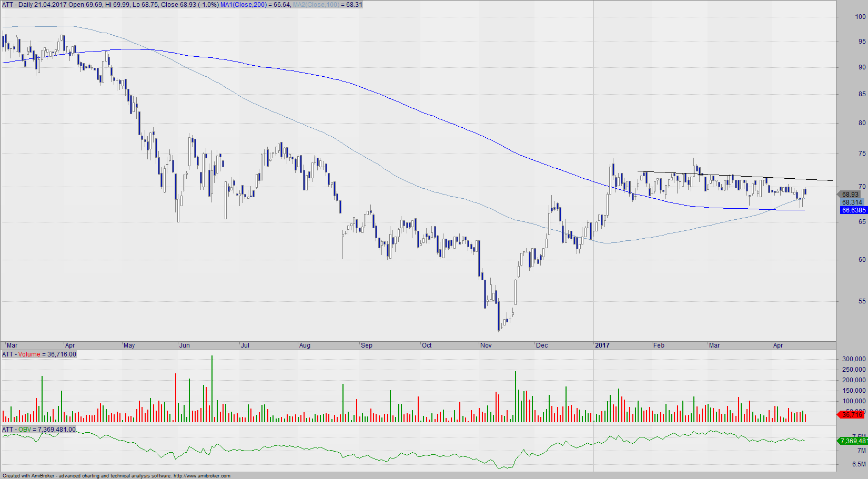Image resolution: width=868 pixels, height=479 pixels.
Task: Click the green OBV value tag
Action: [x=852, y=441]
